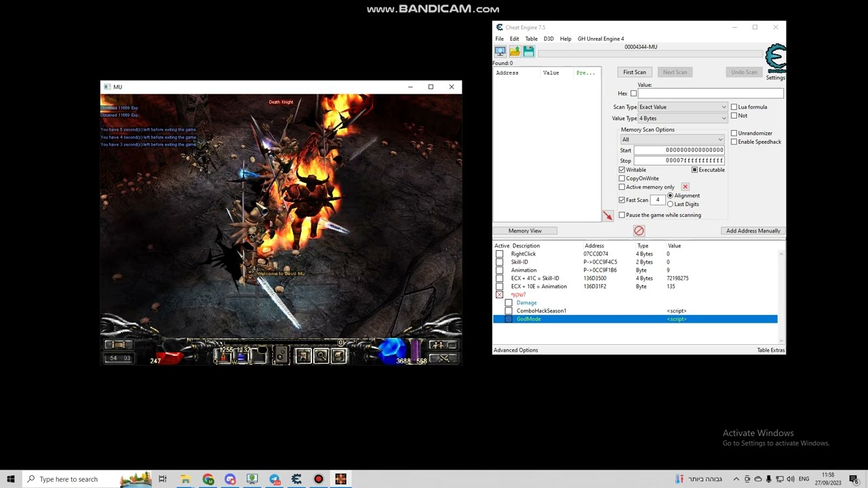The width and height of the screenshot is (868, 488).
Task: Open File Explorer from the taskbar
Action: tap(185, 479)
